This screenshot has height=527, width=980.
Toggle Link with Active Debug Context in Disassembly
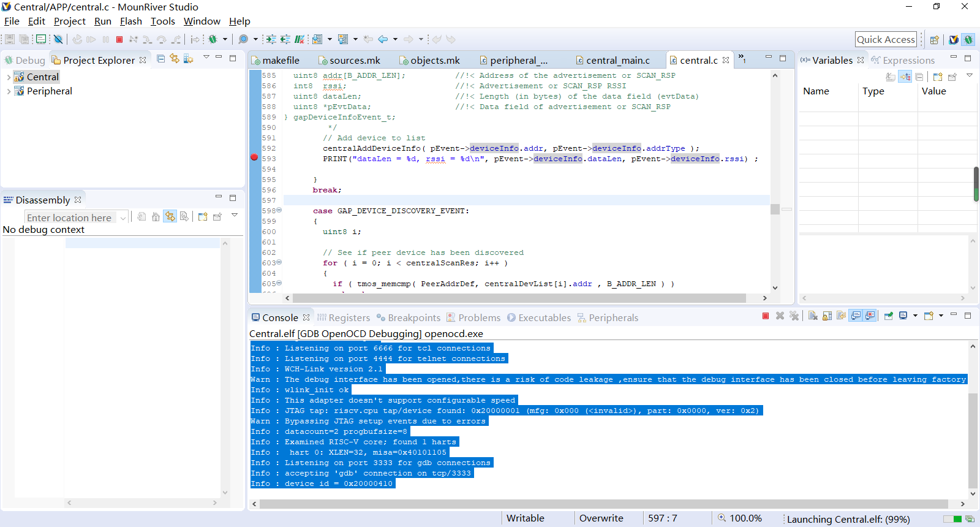tap(170, 216)
